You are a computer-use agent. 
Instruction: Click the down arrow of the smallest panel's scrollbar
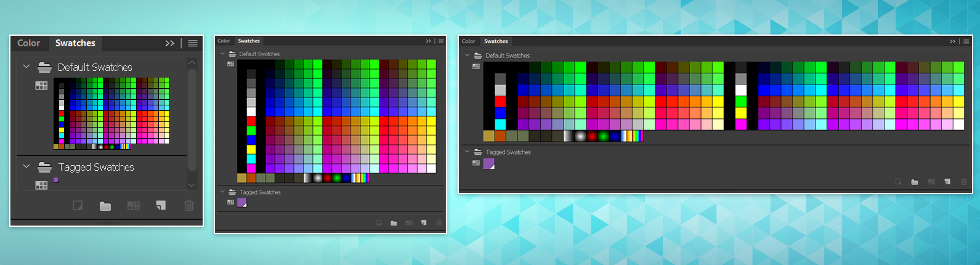pos(192,185)
